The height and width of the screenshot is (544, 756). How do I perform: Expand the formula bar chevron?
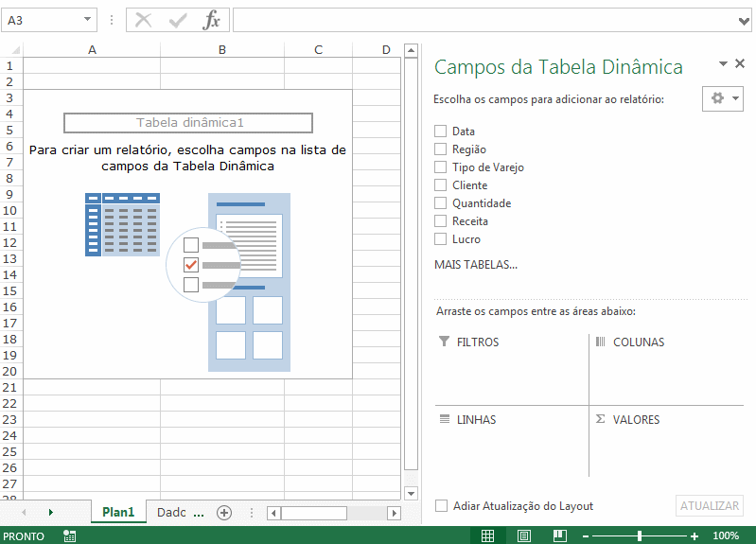[744, 21]
